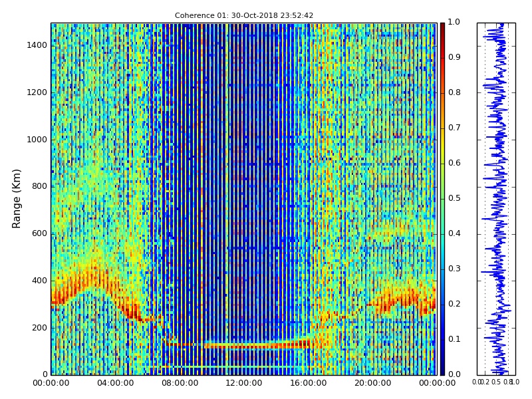Click the 0.9 colorbar tick label
Screen dimensions: 532x399
pos(454,57)
